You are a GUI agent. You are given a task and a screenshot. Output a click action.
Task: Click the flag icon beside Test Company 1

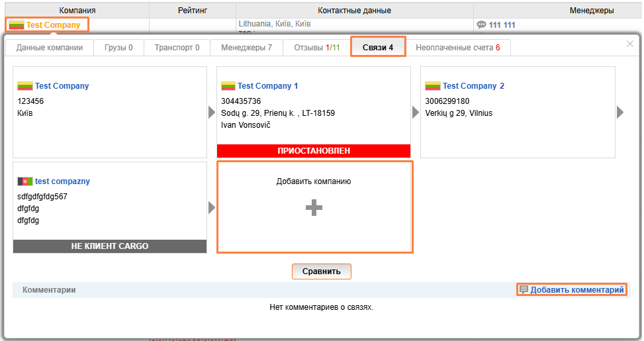(228, 86)
